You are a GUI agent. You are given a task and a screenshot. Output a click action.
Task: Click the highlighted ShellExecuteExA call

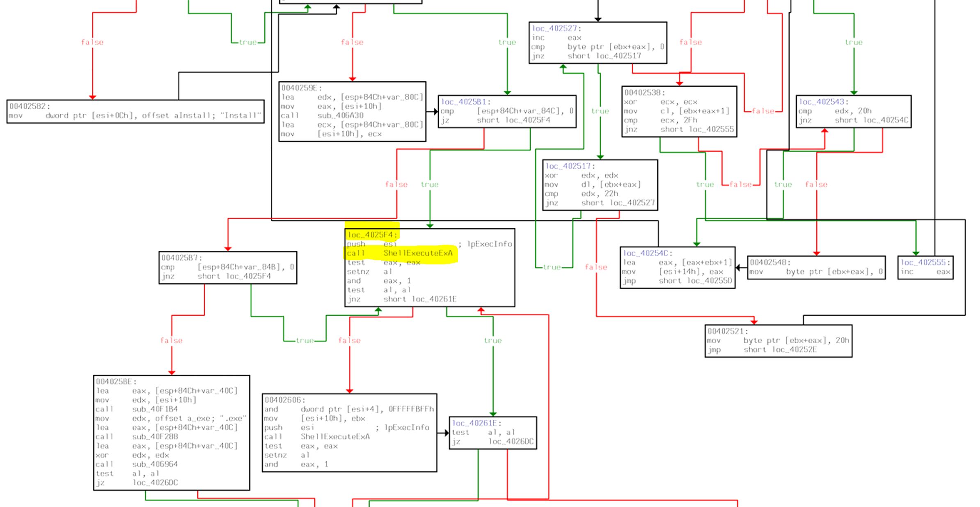(x=417, y=253)
